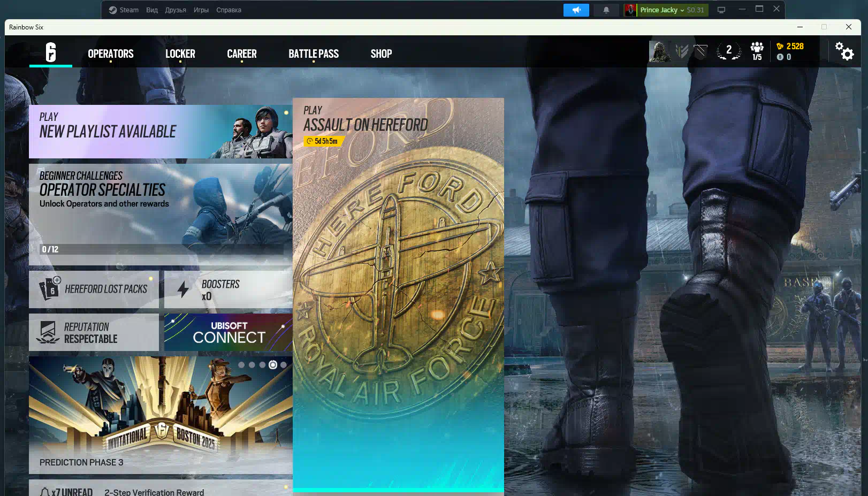Click the dark shield emblem icon
Viewport: 868px width, 496px height.
coord(701,51)
